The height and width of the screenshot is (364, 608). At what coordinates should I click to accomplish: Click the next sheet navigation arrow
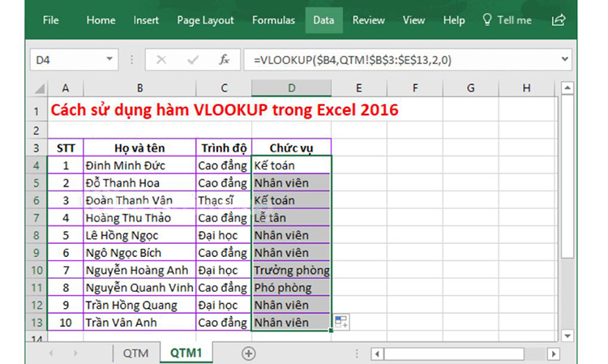(x=75, y=353)
